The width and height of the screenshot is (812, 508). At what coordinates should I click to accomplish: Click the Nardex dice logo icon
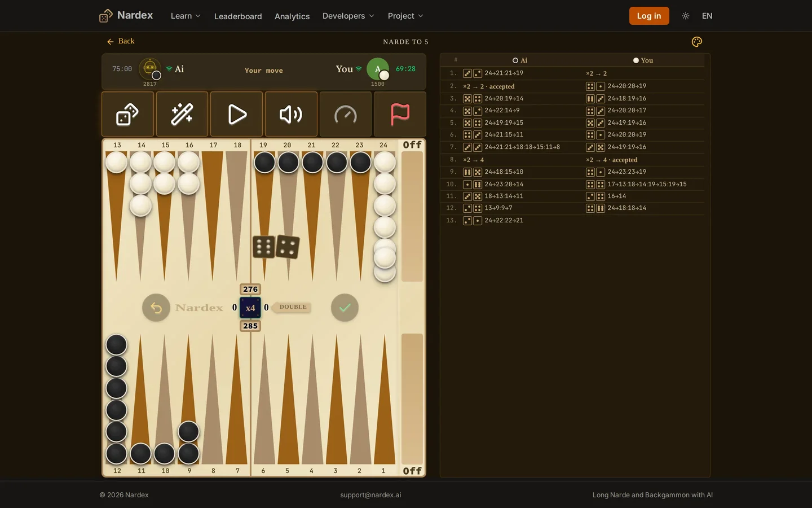105,16
